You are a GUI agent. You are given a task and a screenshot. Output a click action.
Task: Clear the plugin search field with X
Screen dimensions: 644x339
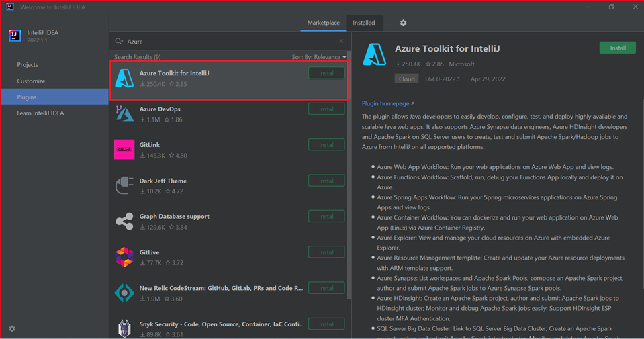(341, 41)
